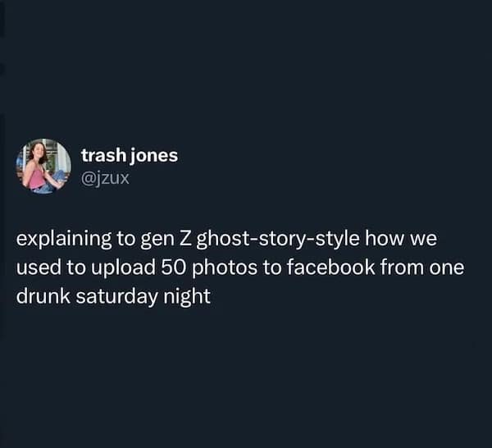Click the display name "trash jones"

click(x=130, y=155)
